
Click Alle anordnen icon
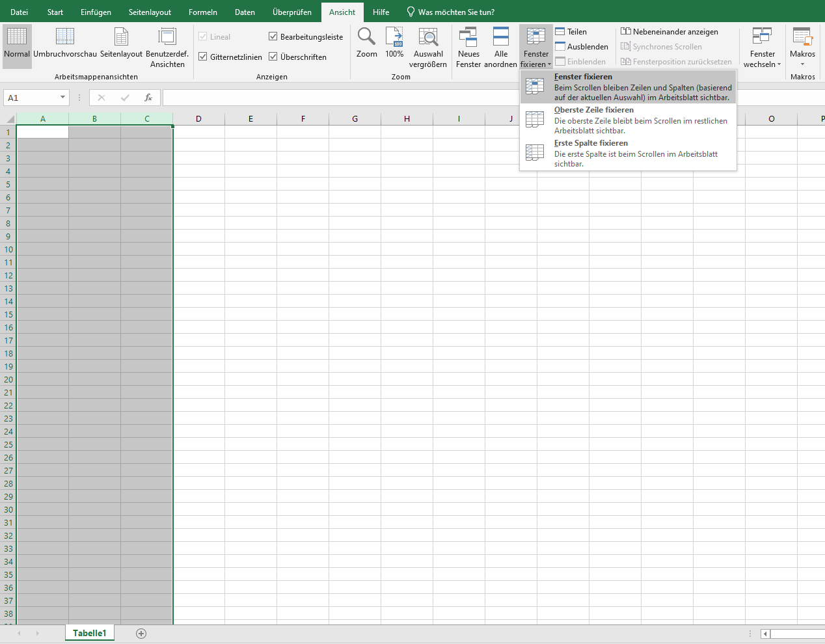click(501, 37)
